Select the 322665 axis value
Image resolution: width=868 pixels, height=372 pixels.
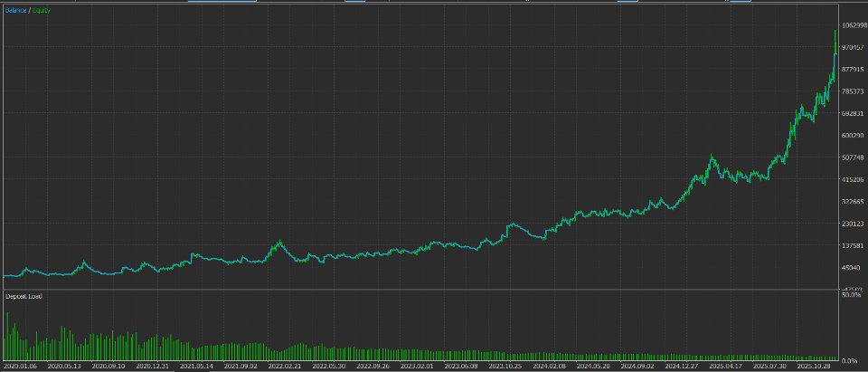point(853,201)
